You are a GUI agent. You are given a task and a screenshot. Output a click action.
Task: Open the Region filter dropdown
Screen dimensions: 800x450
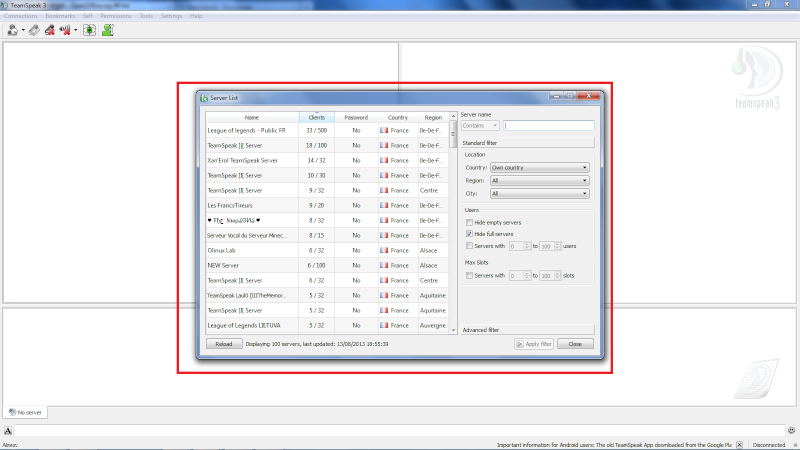click(x=540, y=181)
